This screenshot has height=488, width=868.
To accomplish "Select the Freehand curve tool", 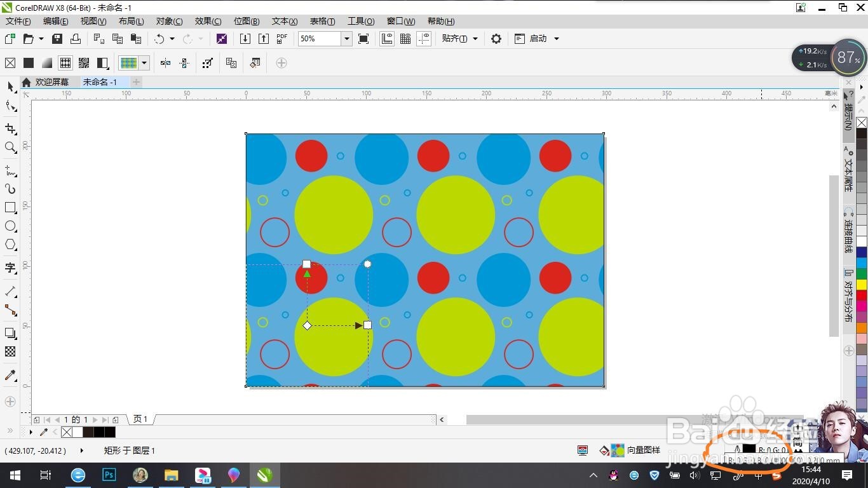I will click(x=10, y=170).
